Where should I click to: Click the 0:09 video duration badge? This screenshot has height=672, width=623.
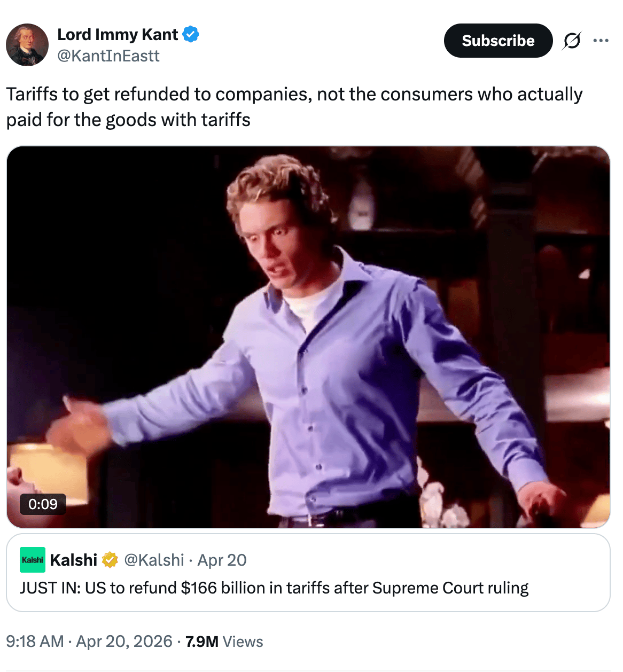[x=43, y=504]
